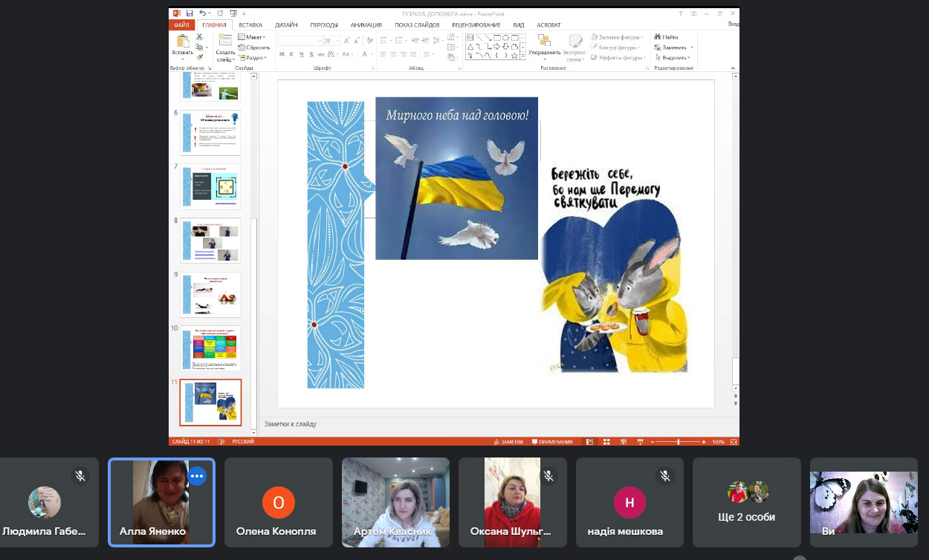Click the text box shape in shapes gallery
Viewport: 929px width, 560px height.
(x=470, y=37)
